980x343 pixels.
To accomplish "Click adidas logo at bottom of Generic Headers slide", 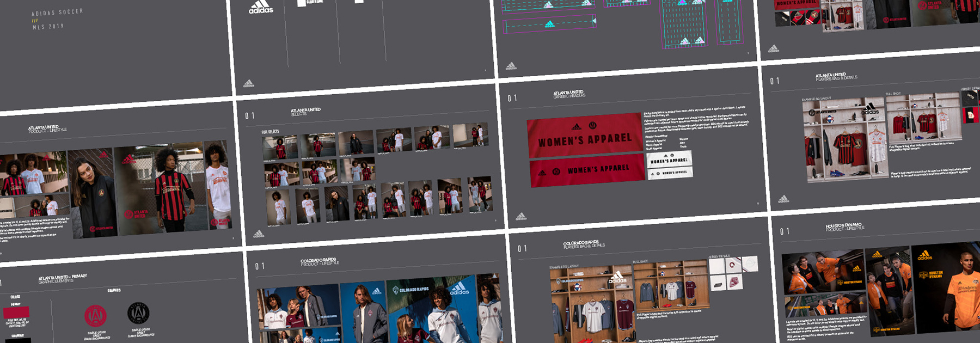I will coord(521,216).
